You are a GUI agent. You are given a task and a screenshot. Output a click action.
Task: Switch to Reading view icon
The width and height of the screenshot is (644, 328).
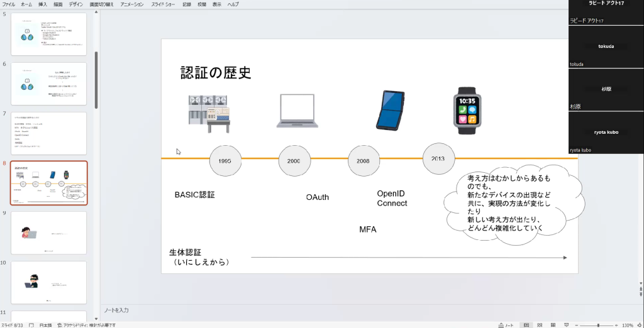(552, 325)
